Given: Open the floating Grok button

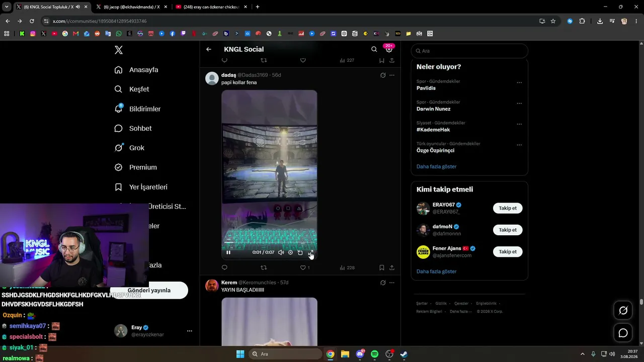Looking at the screenshot, I should coord(623,310).
